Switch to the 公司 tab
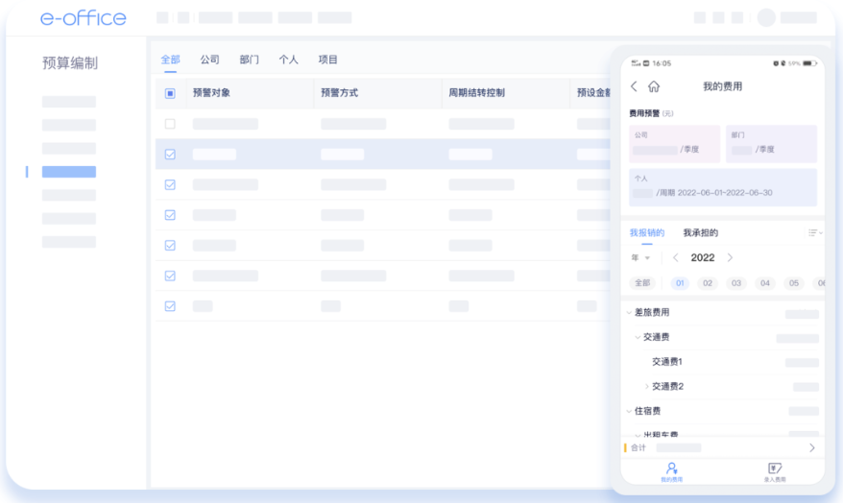843x504 pixels. click(x=209, y=60)
